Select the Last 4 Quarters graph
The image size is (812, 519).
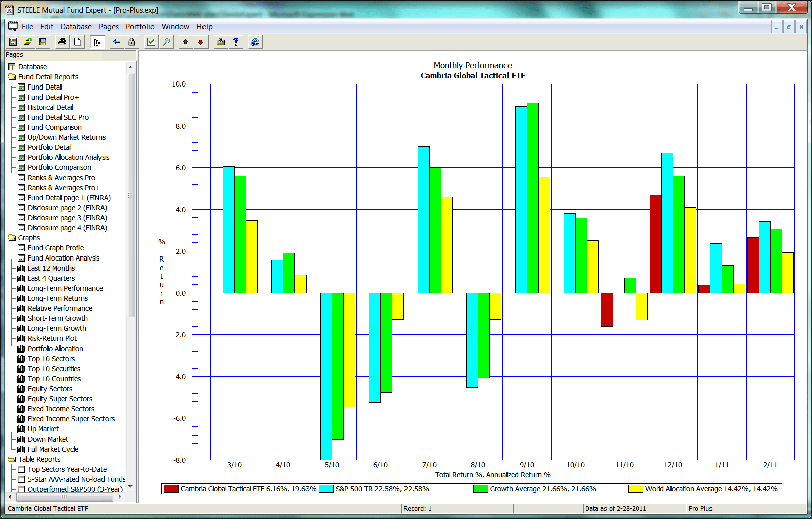[x=51, y=278]
